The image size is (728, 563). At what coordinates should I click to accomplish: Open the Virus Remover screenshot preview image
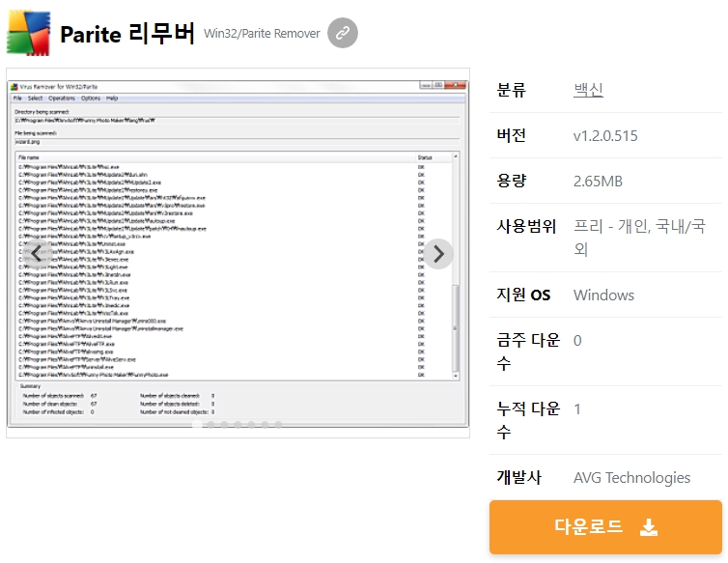pos(238,254)
